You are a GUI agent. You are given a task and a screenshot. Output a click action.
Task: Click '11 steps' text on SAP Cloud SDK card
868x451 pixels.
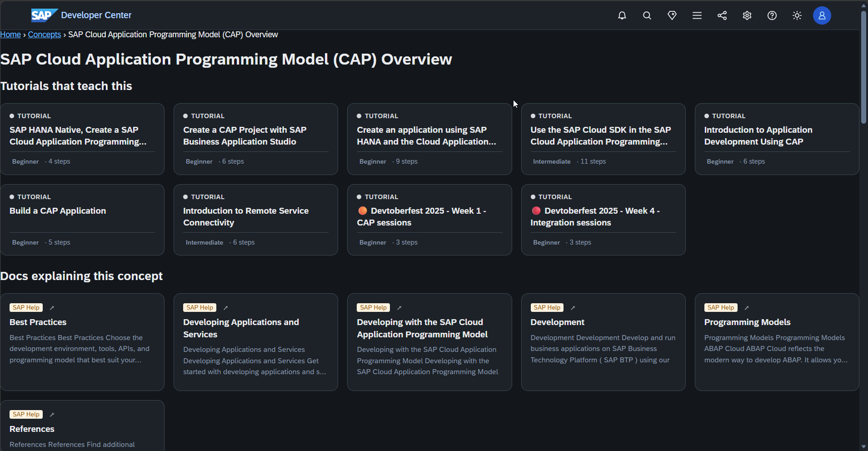(593, 161)
